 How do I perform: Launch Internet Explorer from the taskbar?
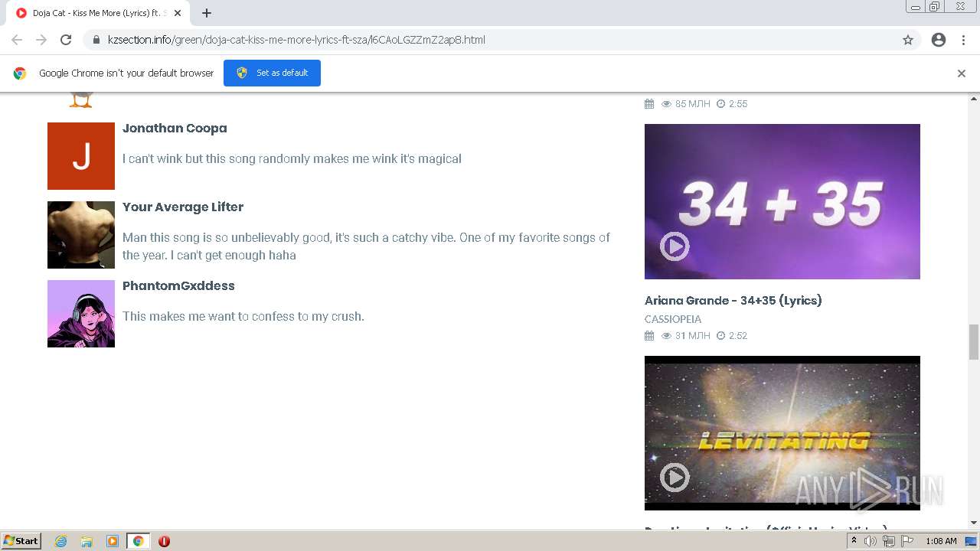(x=61, y=541)
